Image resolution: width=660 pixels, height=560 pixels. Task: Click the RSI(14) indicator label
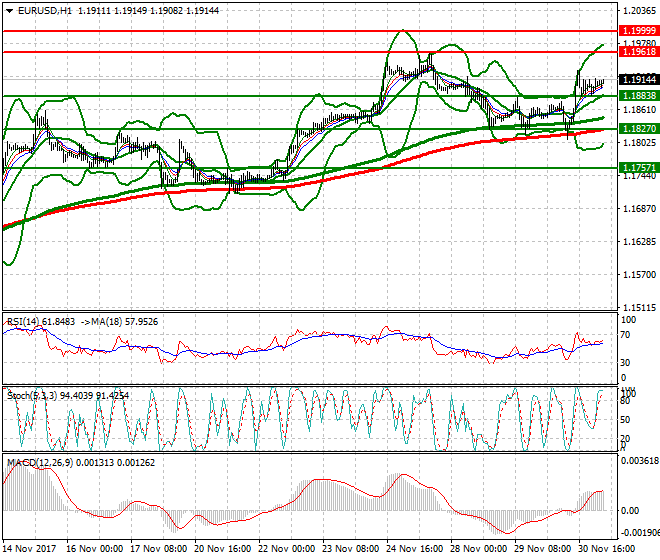click(x=27, y=322)
